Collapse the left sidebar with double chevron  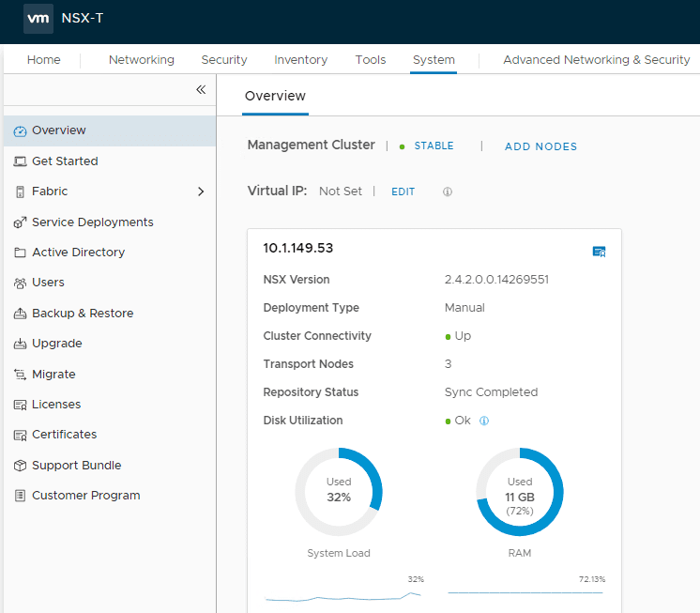pos(200,89)
